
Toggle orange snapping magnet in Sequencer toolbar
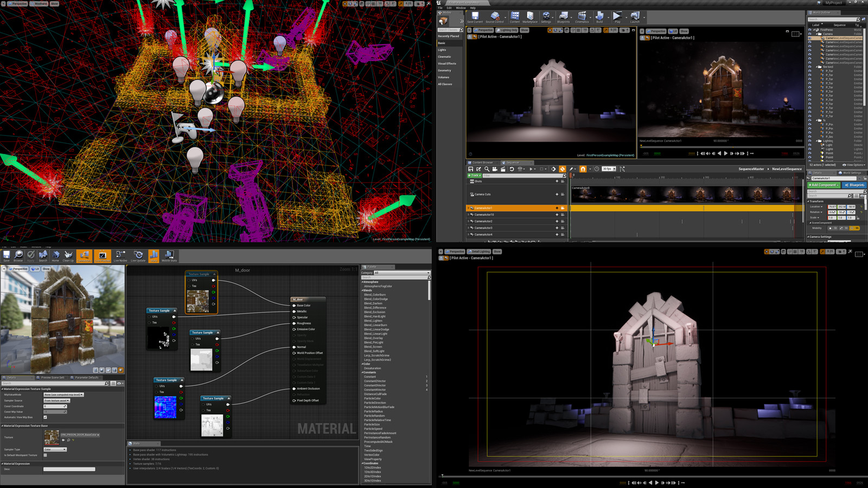(x=583, y=169)
